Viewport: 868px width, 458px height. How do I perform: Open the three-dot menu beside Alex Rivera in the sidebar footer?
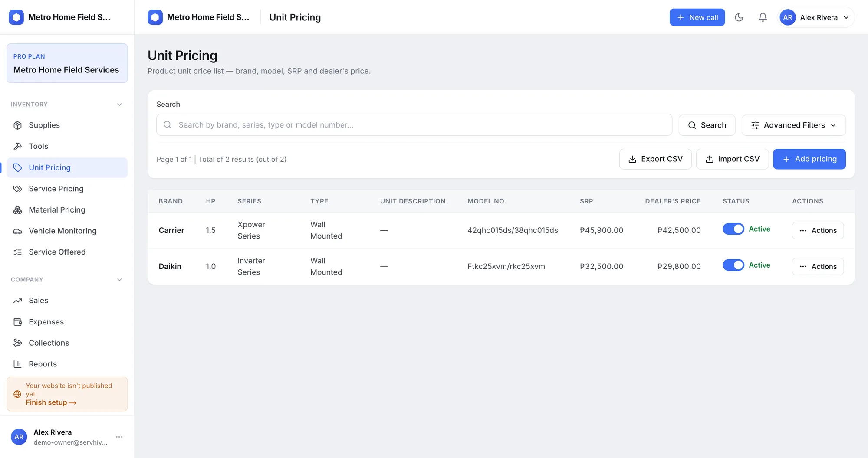coord(119,437)
